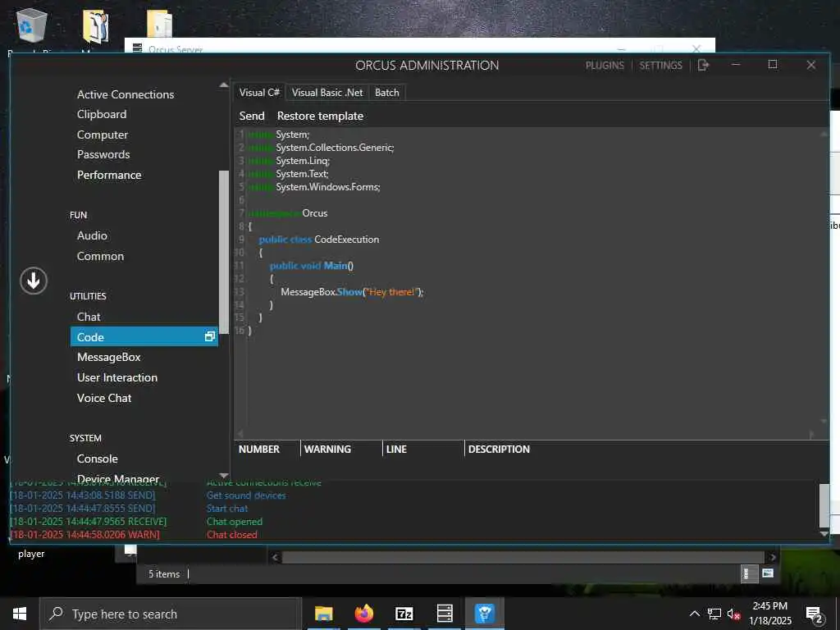Open the Visual C# tab
Image resolution: width=840 pixels, height=630 pixels.
pyautogui.click(x=259, y=92)
